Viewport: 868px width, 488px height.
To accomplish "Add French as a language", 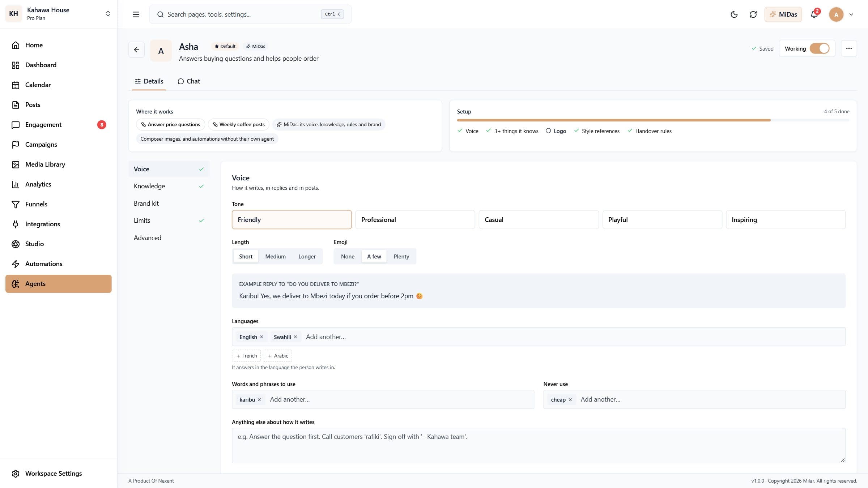I will click(x=246, y=356).
